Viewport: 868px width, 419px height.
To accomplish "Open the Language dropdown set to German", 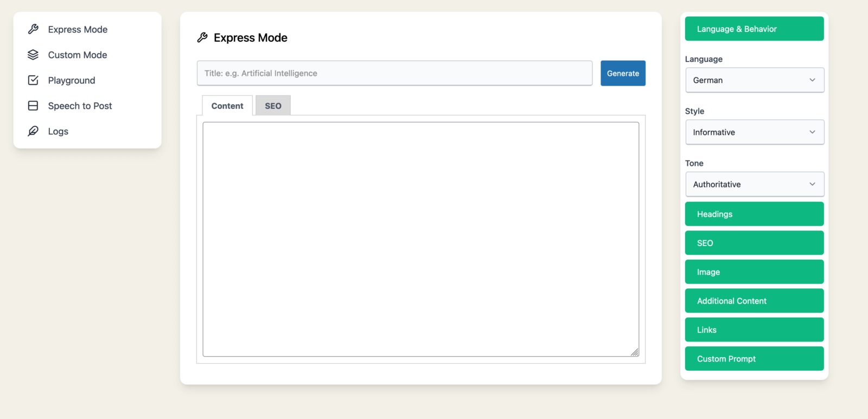I will pos(754,80).
